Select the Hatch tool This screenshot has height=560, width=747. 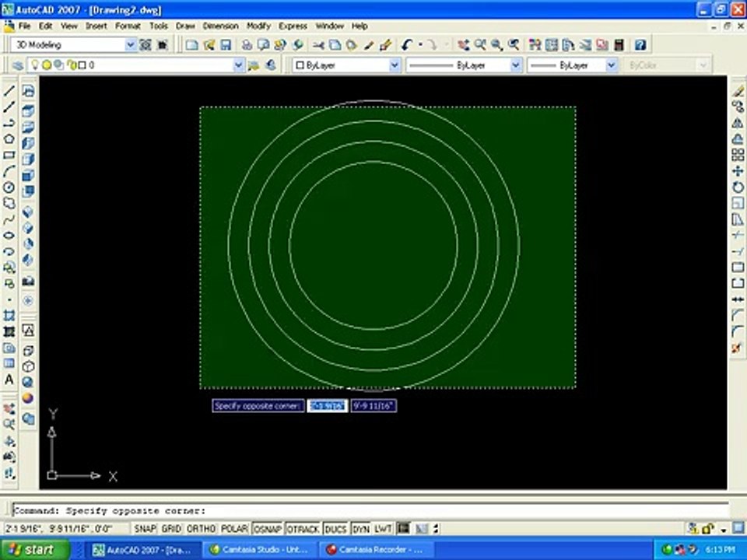(x=9, y=316)
